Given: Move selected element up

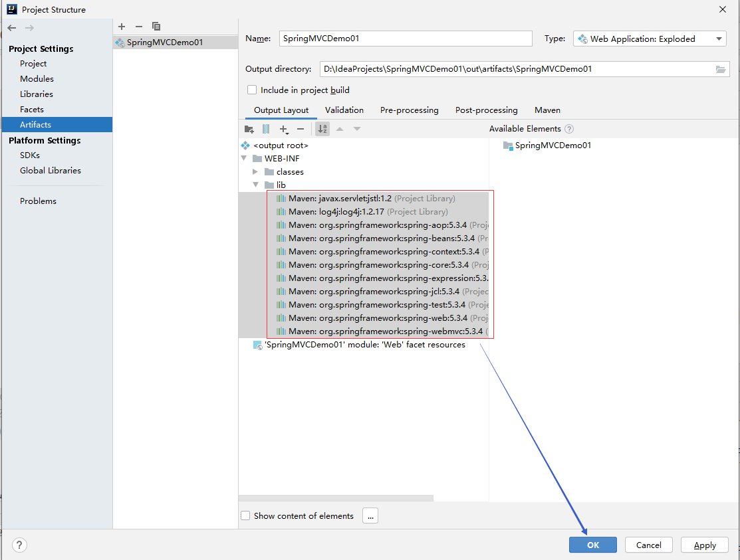Looking at the screenshot, I should (x=340, y=129).
